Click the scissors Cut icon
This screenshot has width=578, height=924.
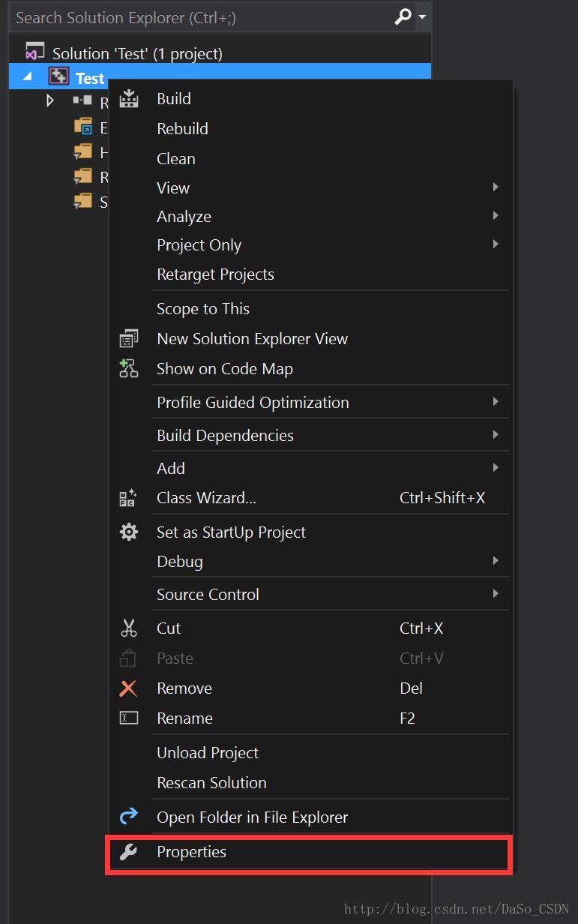[129, 628]
